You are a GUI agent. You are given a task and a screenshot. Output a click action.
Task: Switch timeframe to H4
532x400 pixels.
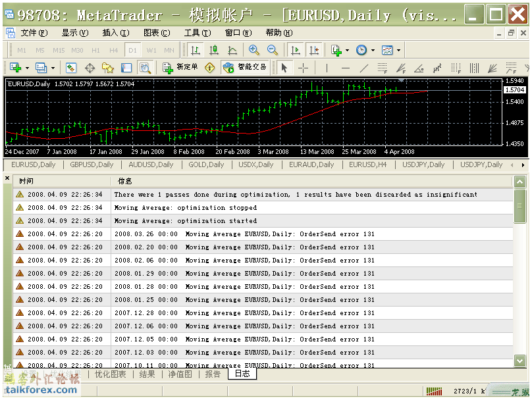(114, 50)
